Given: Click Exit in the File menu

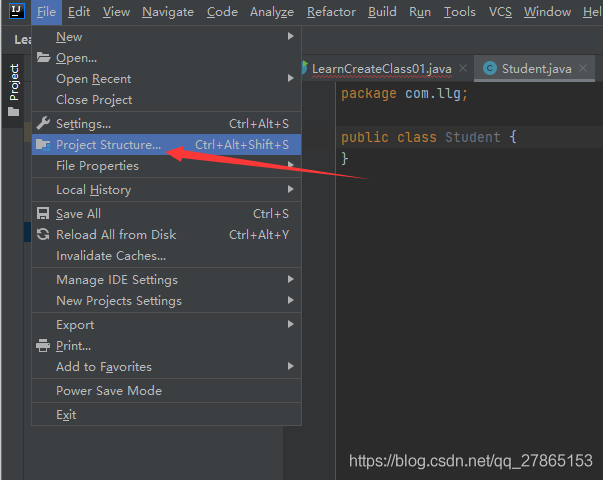Looking at the screenshot, I should point(66,415).
